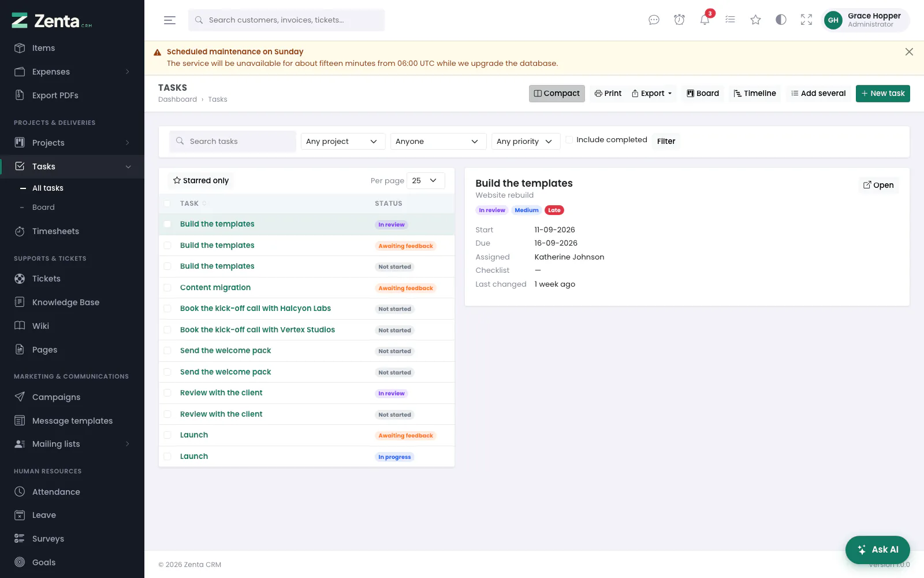Open the quick task list icon
This screenshot has height=578, width=924.
730,20
